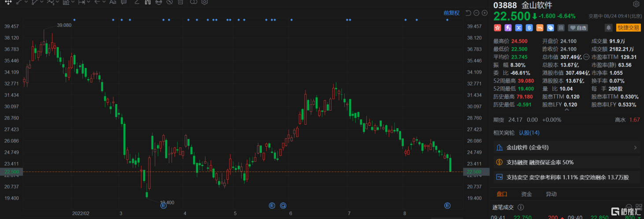Click the 市盈率TTM 129.31 value
This screenshot has height=219, width=644.
click(629, 57)
